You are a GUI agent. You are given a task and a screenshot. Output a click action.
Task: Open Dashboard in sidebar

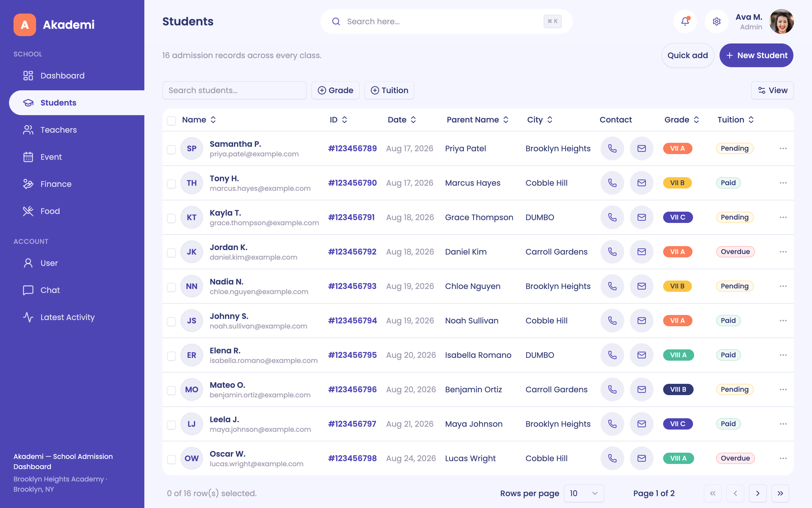click(x=77, y=76)
